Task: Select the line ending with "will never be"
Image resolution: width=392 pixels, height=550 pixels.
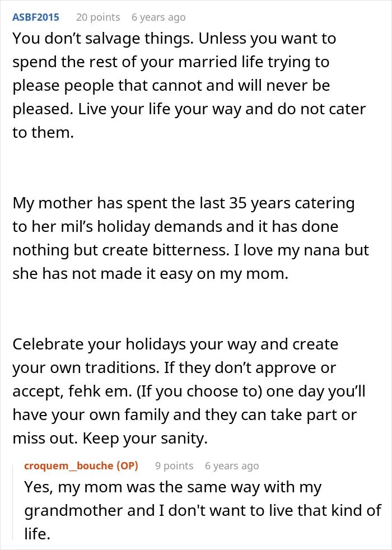Action: 171,86
